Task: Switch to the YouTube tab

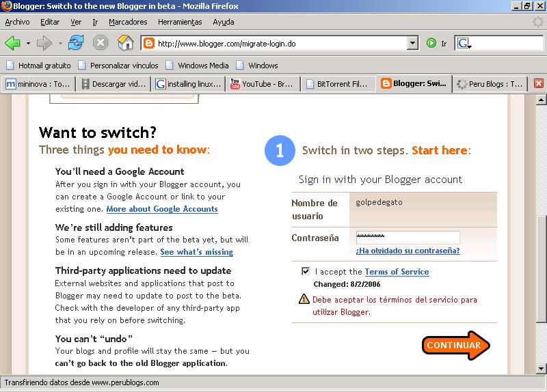Action: (x=263, y=84)
